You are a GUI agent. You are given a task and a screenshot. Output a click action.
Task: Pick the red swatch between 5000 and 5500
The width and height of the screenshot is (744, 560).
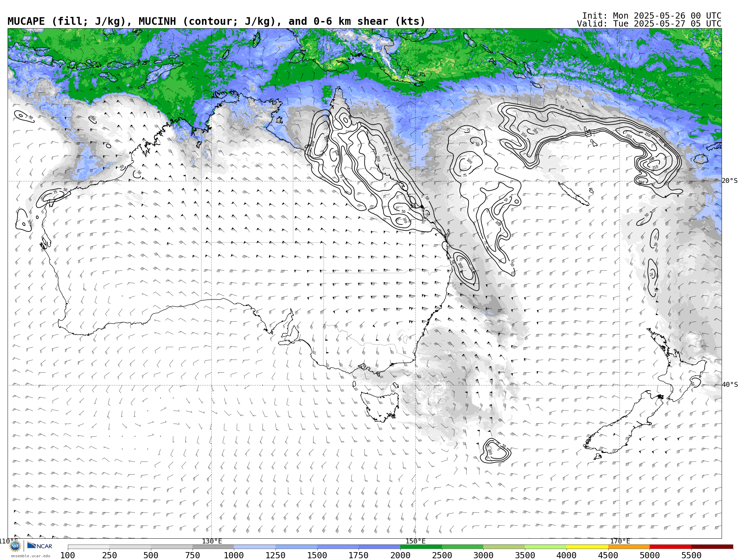pos(670,547)
